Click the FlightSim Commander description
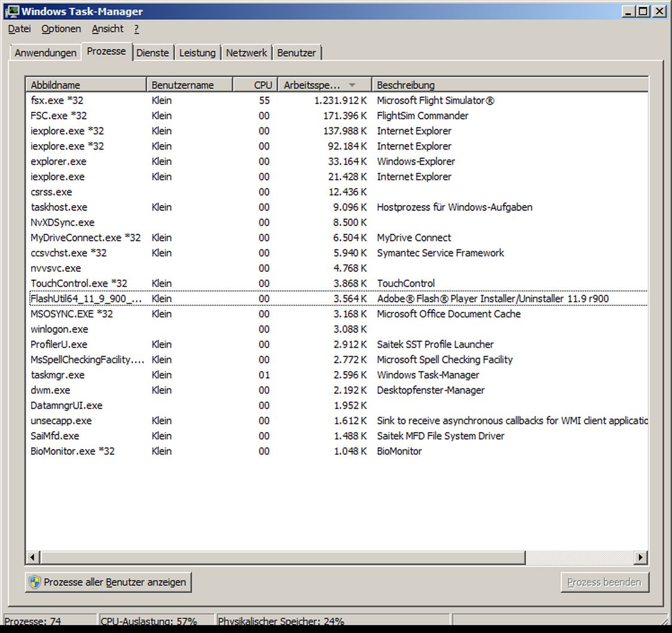 click(x=423, y=116)
